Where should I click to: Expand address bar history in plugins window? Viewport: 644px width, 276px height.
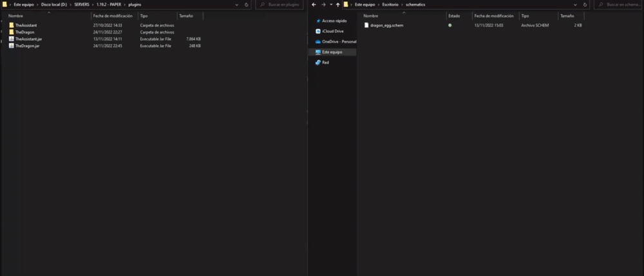pos(237,5)
